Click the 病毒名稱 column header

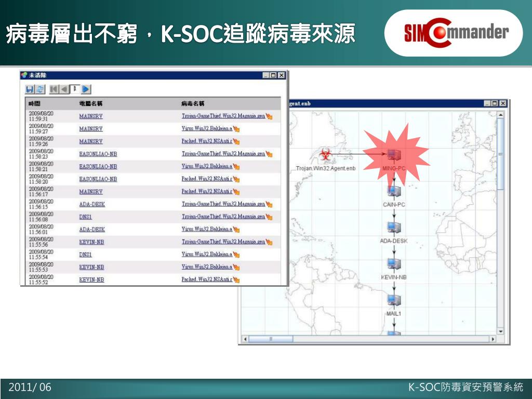click(193, 103)
